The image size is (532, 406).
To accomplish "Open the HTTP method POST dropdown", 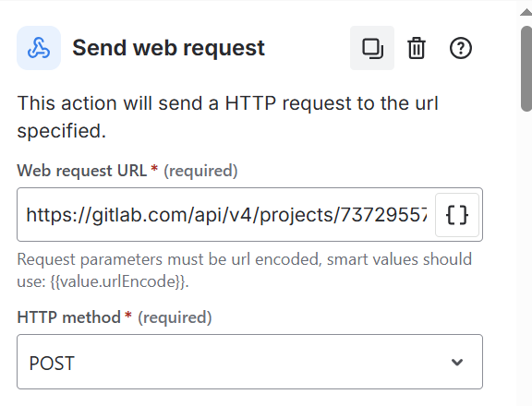I will [249, 362].
